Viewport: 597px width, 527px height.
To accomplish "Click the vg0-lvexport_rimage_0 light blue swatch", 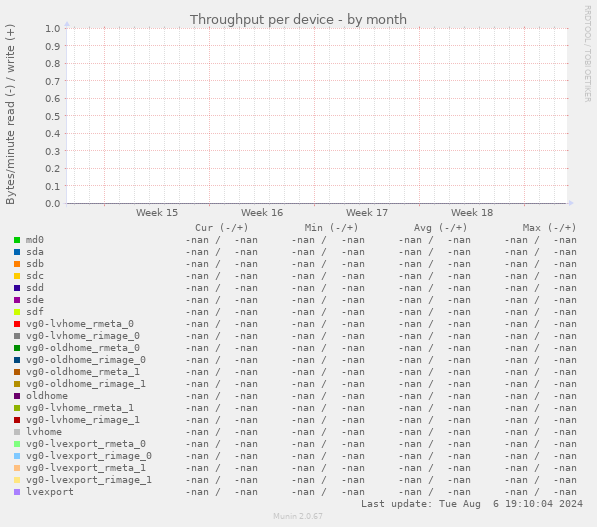I will [17, 456].
